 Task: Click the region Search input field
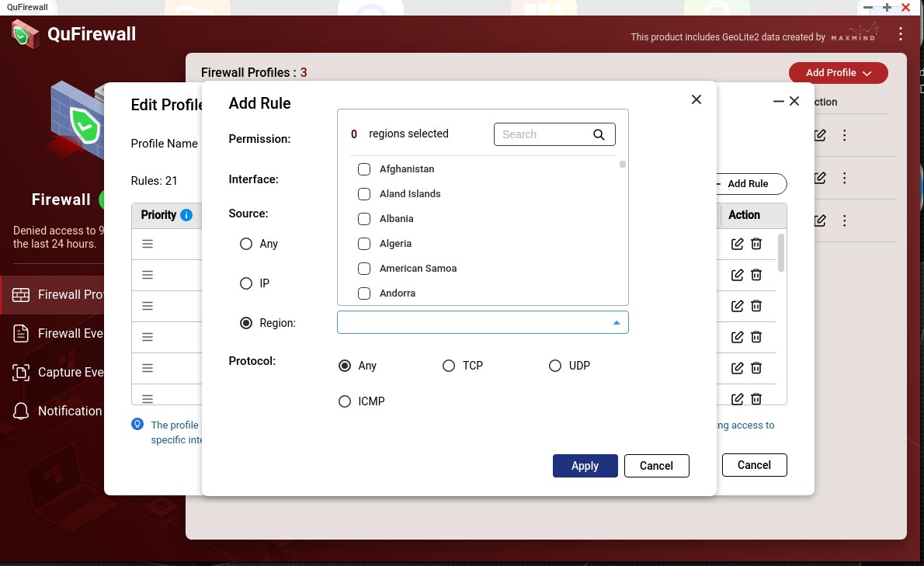coord(542,134)
